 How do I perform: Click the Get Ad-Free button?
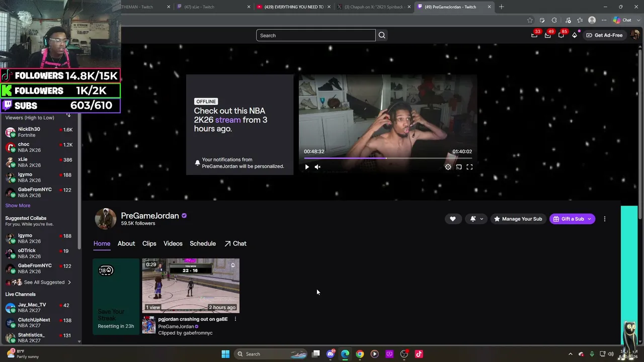(604, 35)
